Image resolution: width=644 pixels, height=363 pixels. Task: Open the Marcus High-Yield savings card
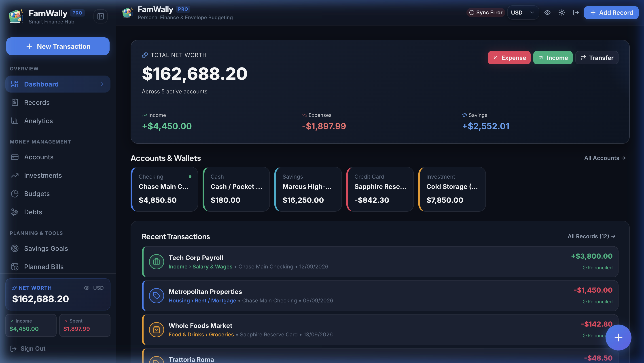coord(308,189)
